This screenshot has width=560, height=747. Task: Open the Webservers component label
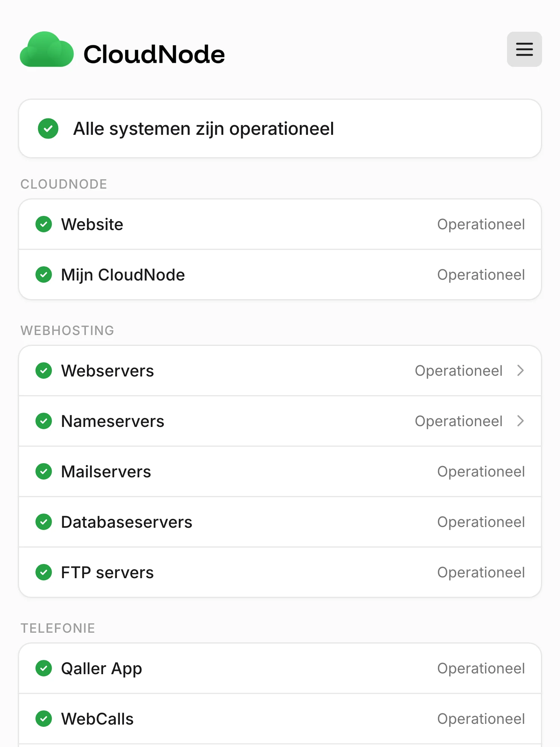pos(108,371)
